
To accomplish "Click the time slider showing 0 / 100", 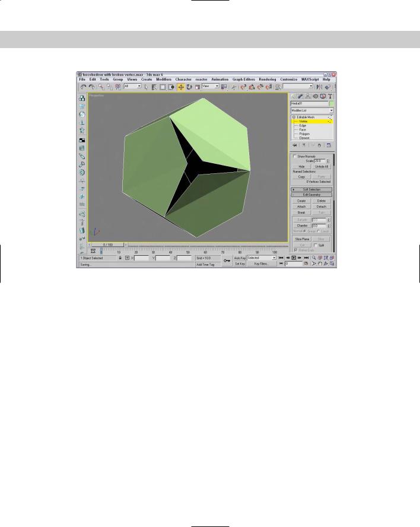I will tap(108, 245).
